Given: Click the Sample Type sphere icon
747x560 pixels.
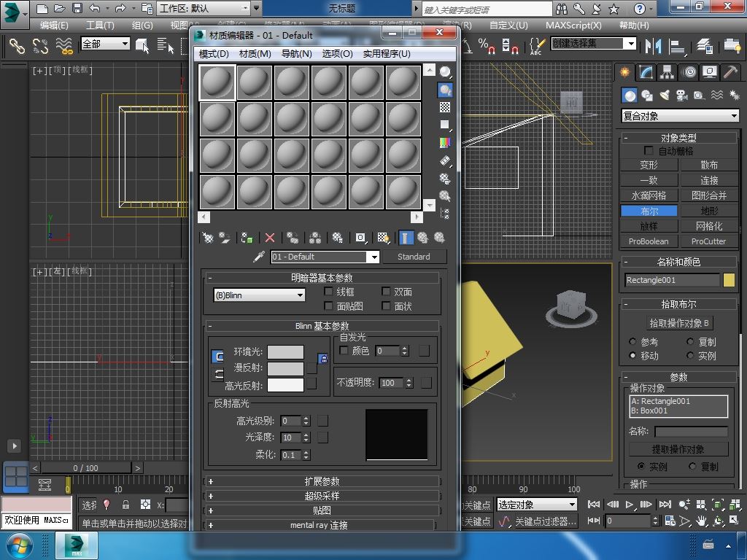Looking at the screenshot, I should [445, 72].
